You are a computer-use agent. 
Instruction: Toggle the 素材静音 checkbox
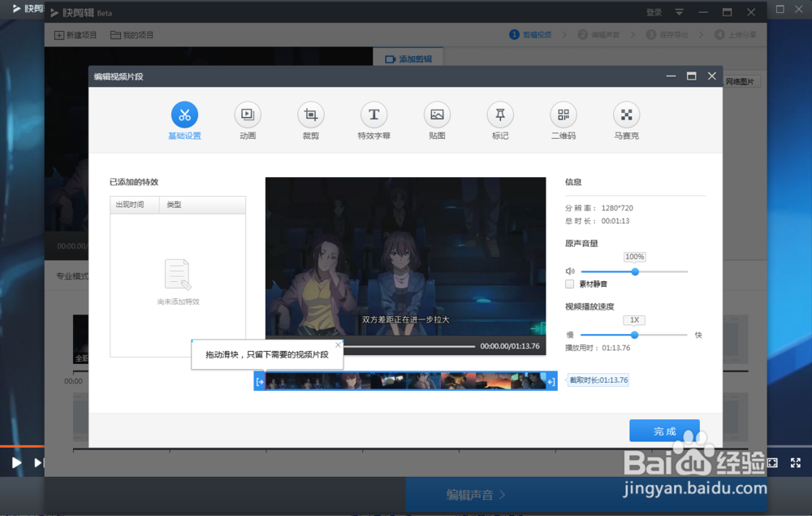(570, 284)
